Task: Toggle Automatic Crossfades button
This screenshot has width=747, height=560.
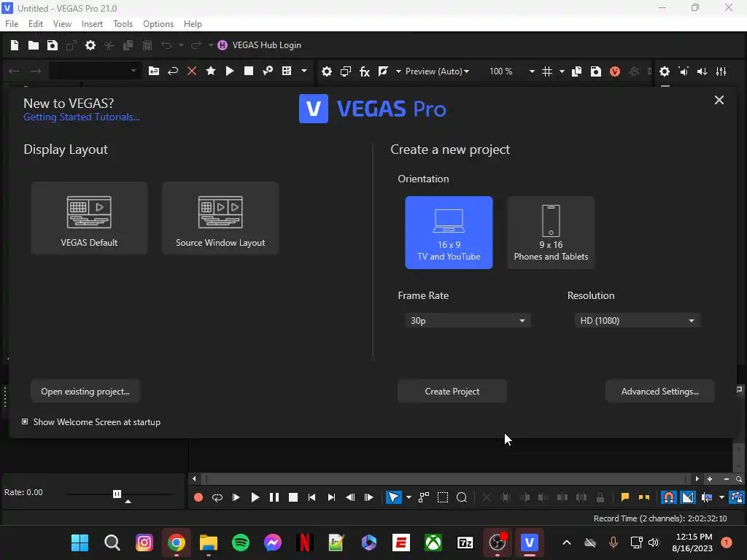Action: pyautogui.click(x=688, y=497)
